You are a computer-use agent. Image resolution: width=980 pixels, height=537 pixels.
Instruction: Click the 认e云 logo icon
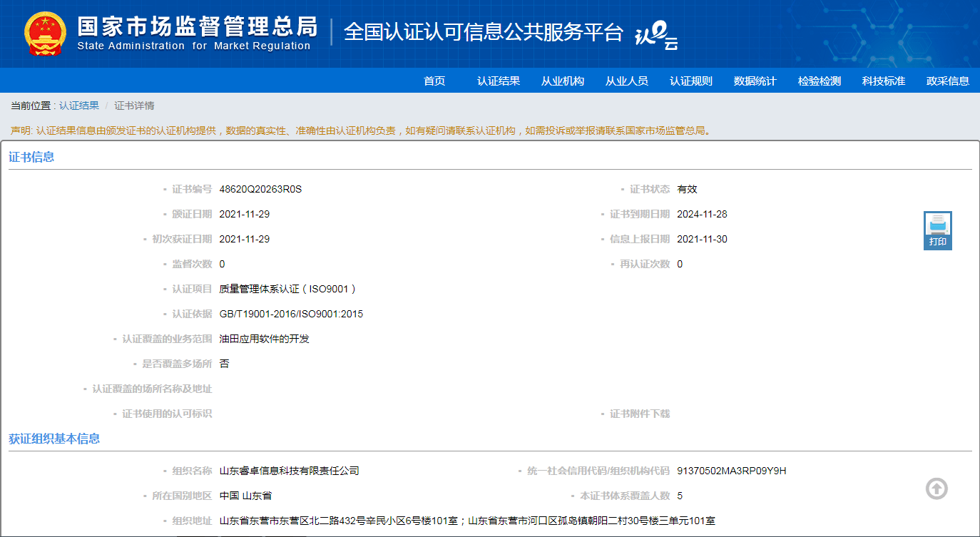(656, 34)
